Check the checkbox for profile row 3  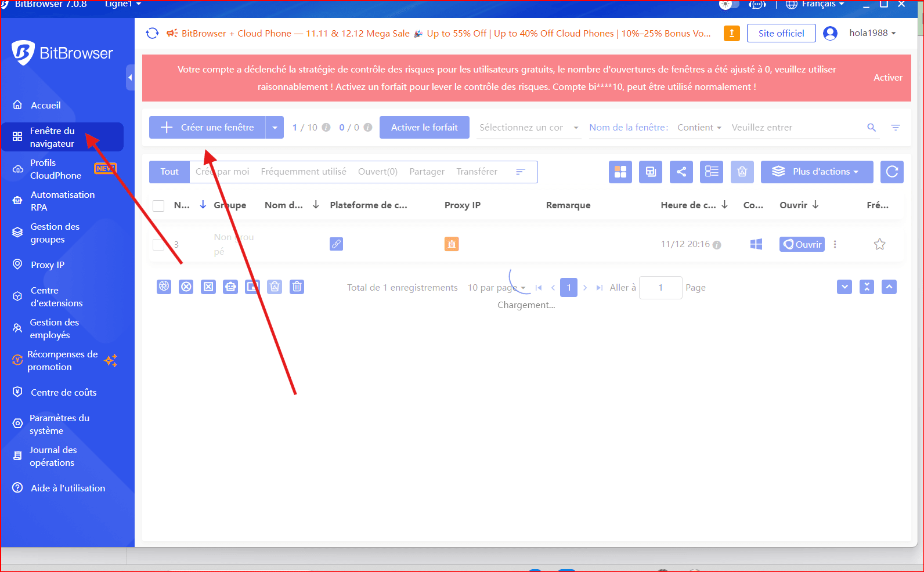click(x=158, y=244)
